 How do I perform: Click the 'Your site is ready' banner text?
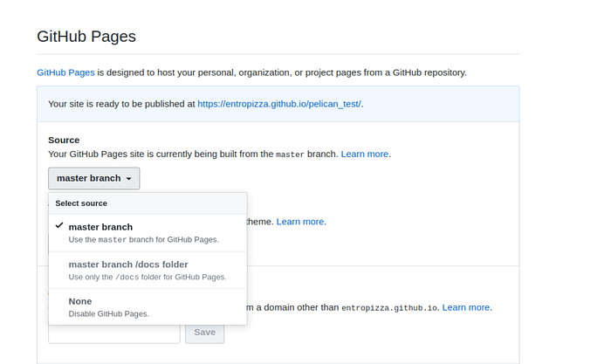point(121,104)
